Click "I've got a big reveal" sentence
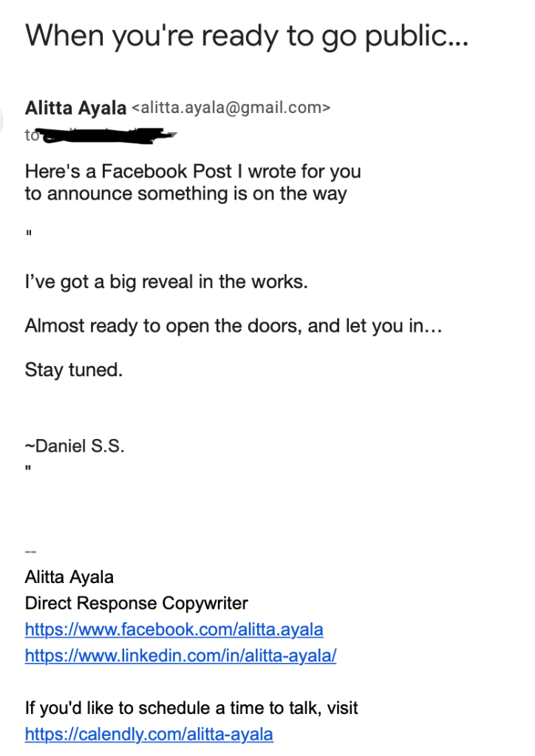The width and height of the screenshot is (535, 756). click(166, 282)
